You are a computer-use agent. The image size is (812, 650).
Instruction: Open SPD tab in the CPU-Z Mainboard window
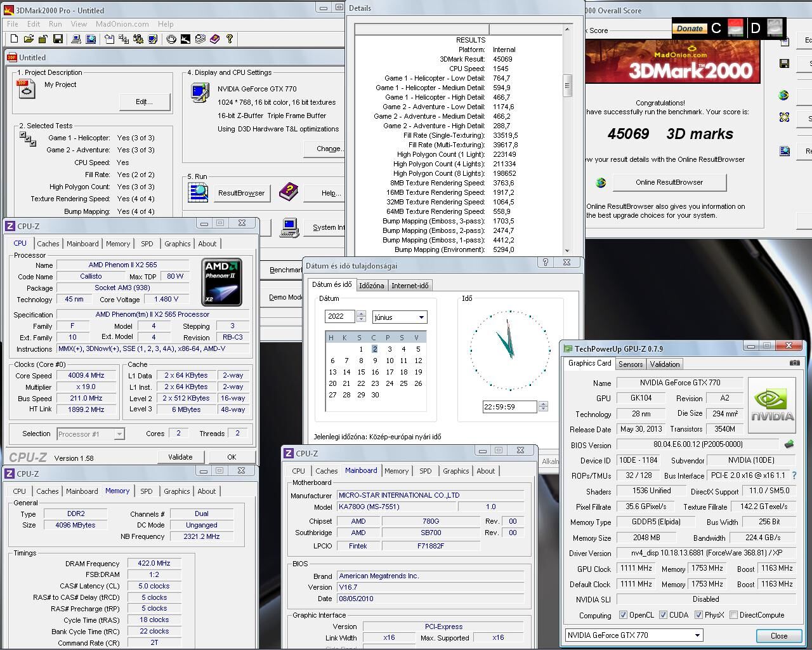coord(425,471)
